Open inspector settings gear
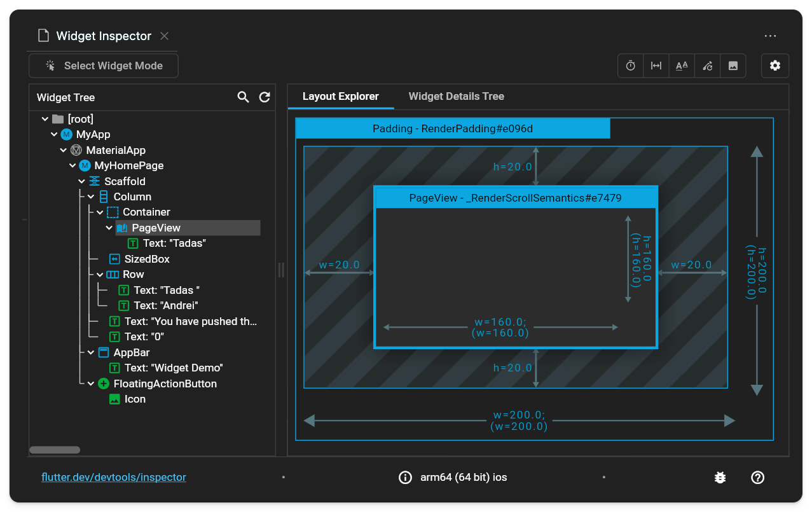 point(775,66)
